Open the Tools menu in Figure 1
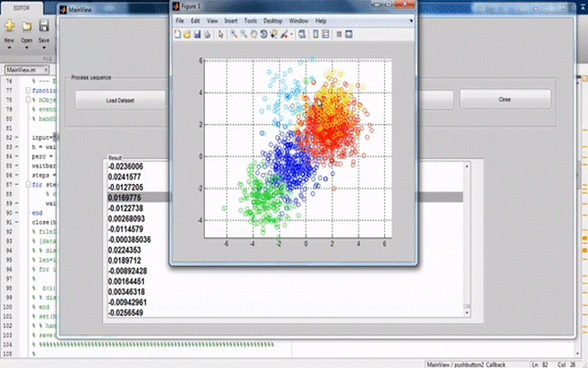Screen dimensions: 588x368 click(250, 21)
